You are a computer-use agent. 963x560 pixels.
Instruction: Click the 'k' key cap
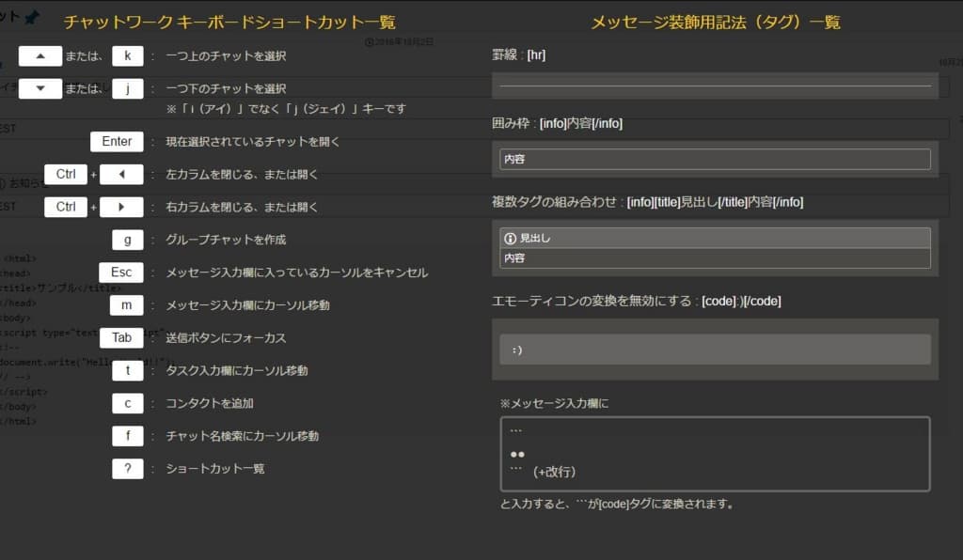click(x=128, y=55)
